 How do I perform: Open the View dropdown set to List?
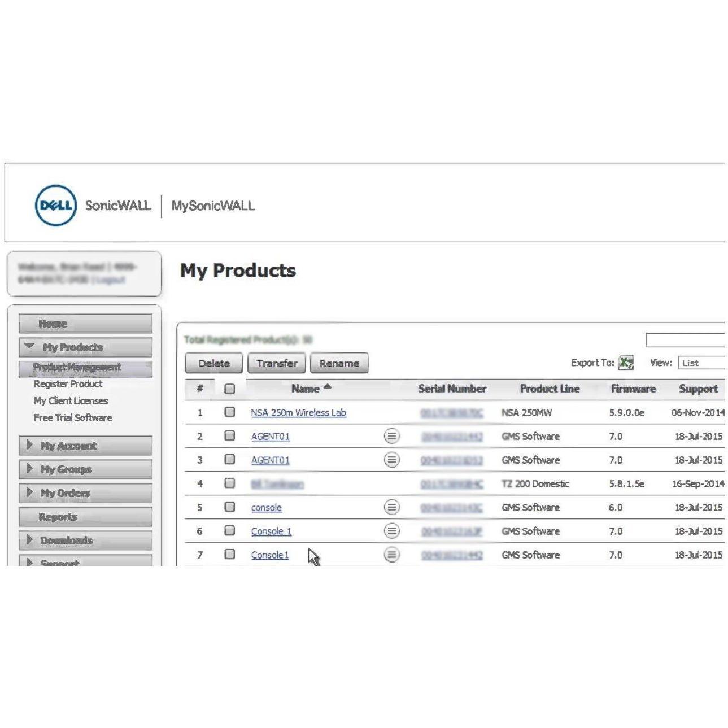tap(701, 363)
